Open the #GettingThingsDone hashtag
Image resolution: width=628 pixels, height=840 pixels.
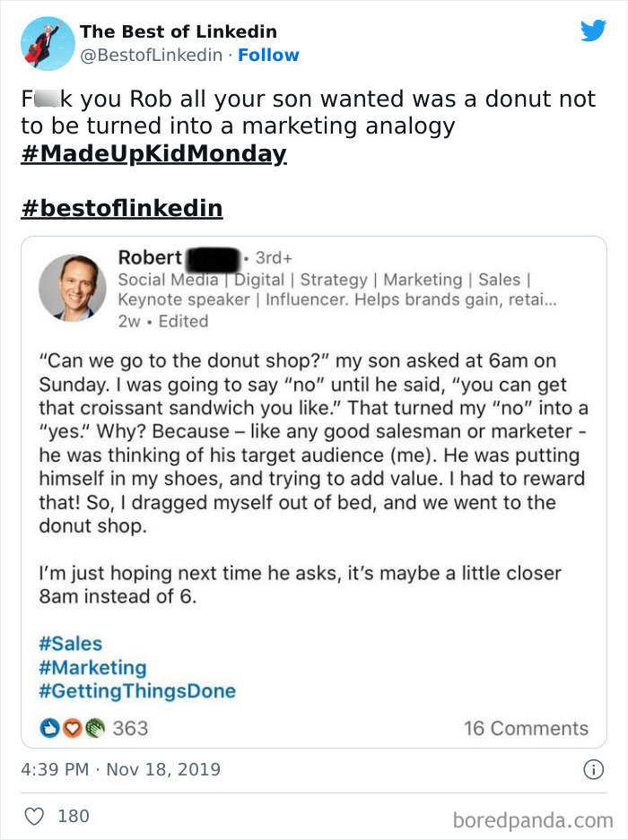coord(137,691)
